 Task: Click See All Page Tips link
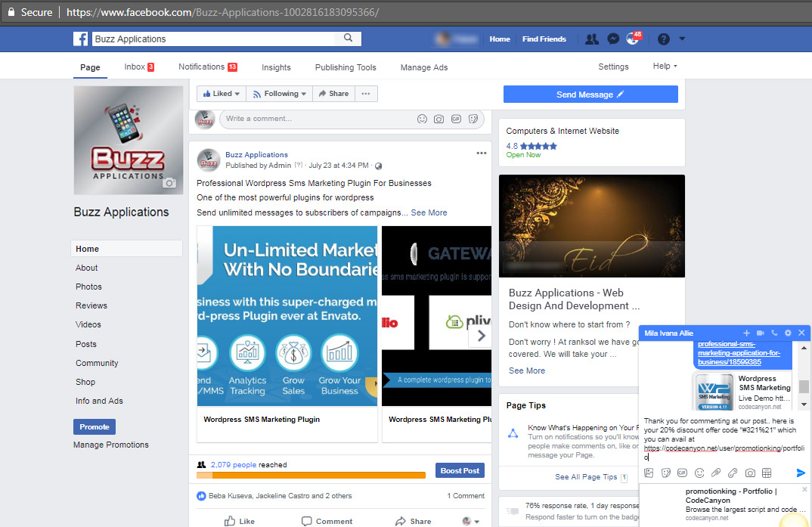[586, 477]
